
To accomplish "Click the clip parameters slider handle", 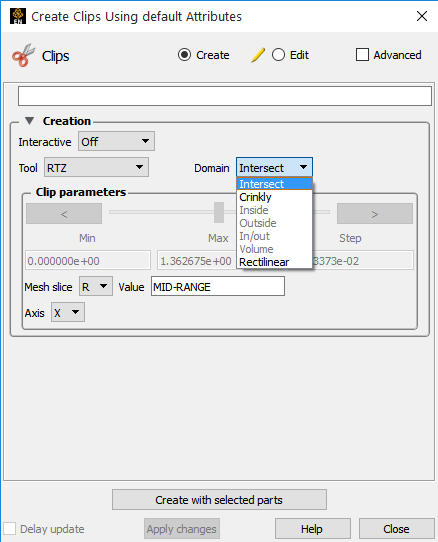I will (219, 212).
